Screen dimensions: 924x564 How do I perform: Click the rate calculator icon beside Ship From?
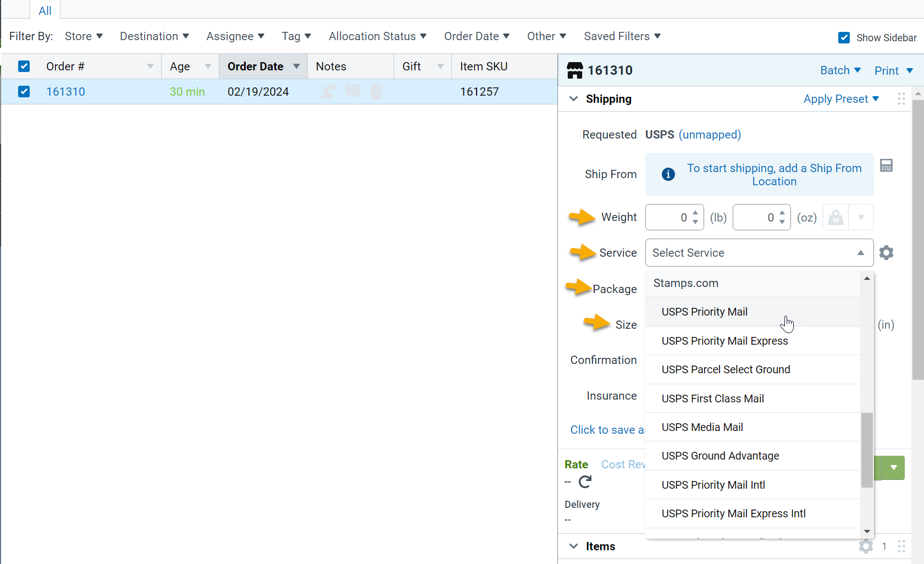(886, 165)
